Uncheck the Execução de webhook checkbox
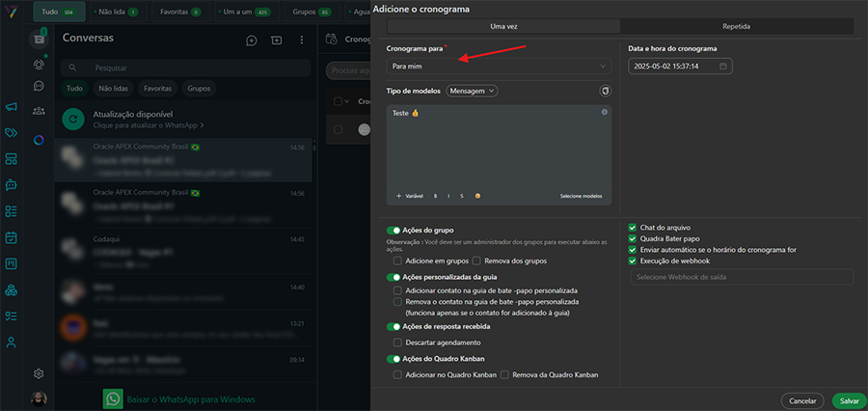Viewport: 868px width, 411px height. click(633, 260)
